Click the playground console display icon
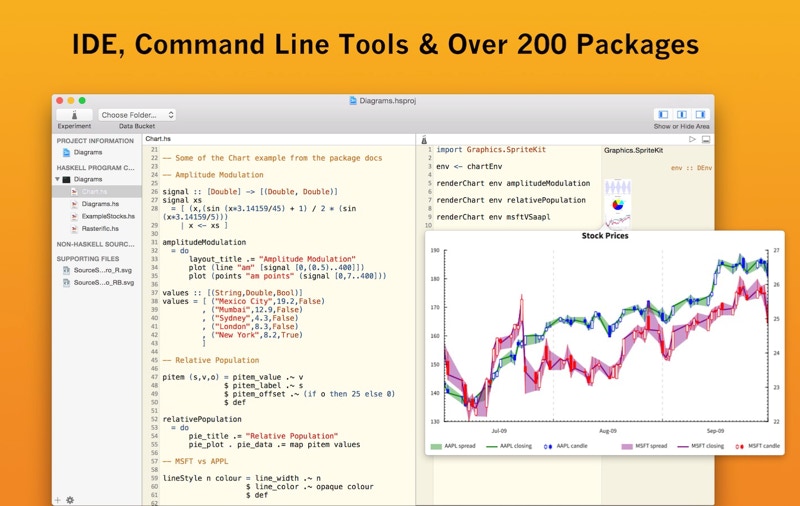 click(705, 139)
